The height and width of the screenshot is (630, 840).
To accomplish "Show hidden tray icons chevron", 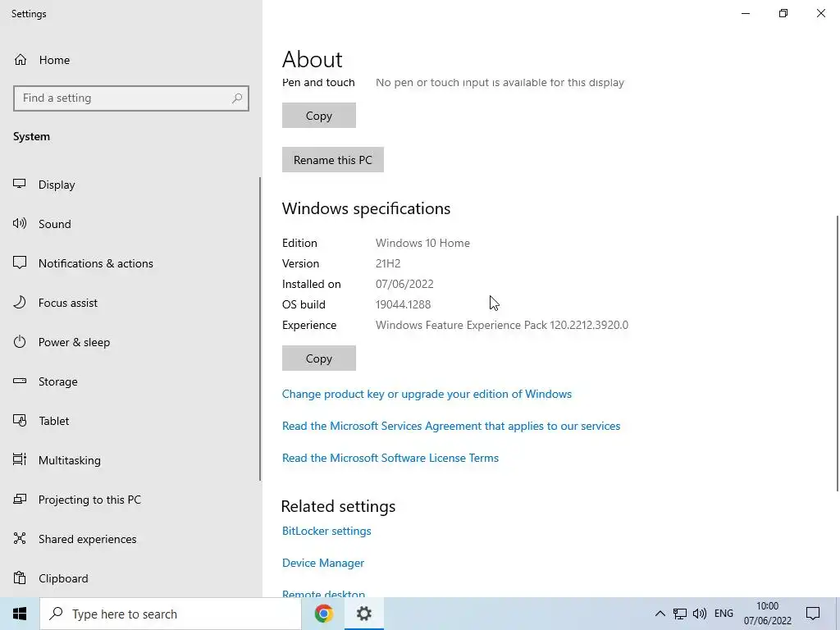I will (660, 614).
